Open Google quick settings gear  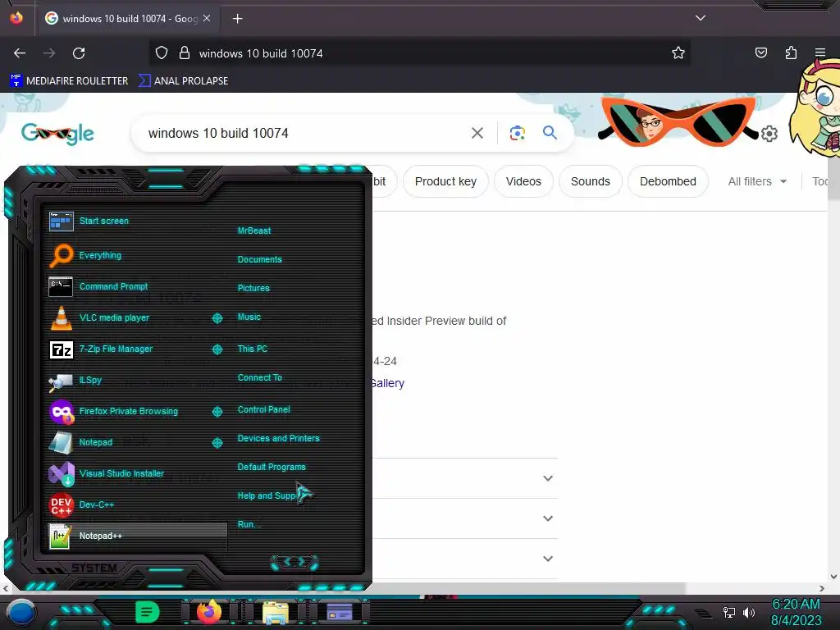point(769,134)
